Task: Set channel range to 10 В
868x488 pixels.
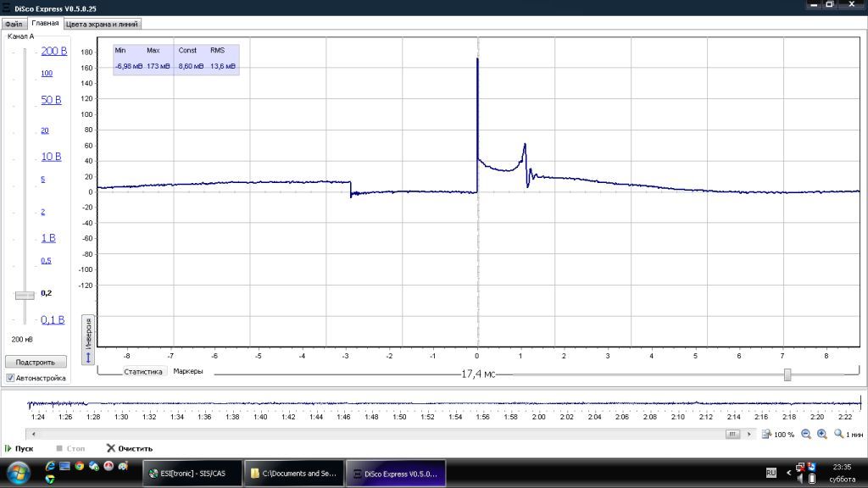Action: tap(52, 157)
